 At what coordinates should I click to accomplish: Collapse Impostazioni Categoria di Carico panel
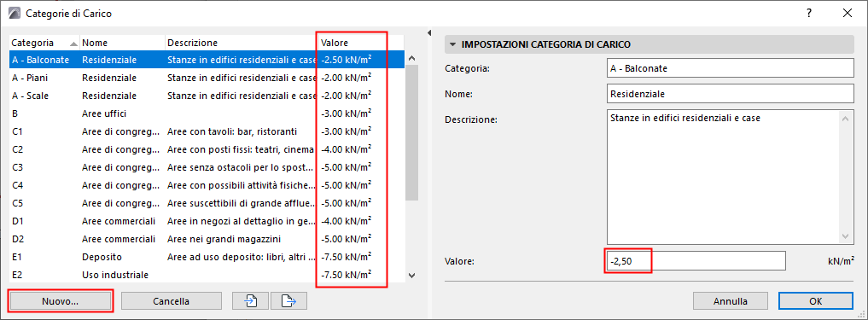(x=453, y=44)
